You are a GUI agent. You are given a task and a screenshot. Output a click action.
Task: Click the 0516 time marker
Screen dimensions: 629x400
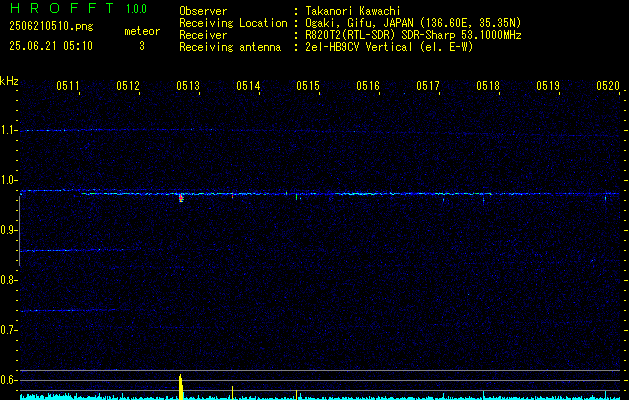(x=368, y=85)
